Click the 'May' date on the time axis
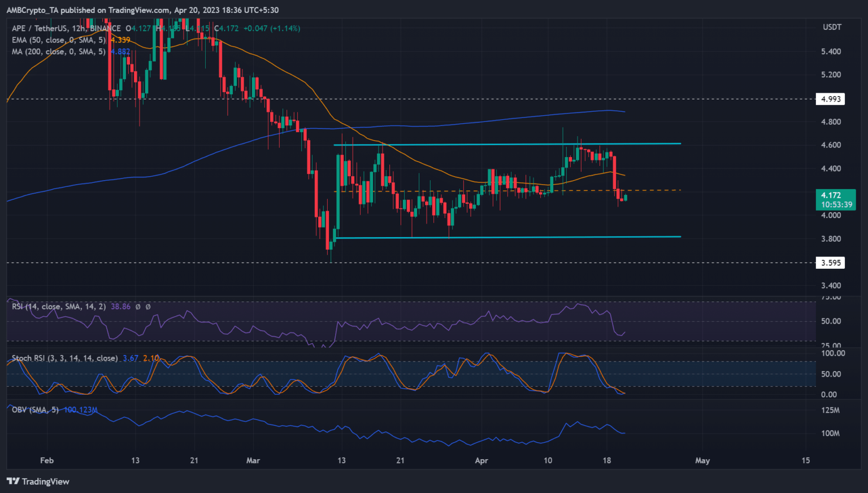This screenshot has height=493, width=868. point(702,460)
